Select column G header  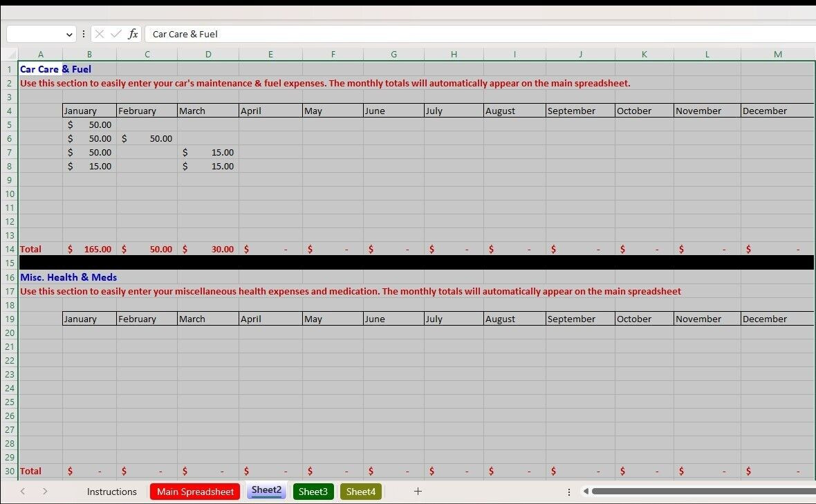coord(394,54)
